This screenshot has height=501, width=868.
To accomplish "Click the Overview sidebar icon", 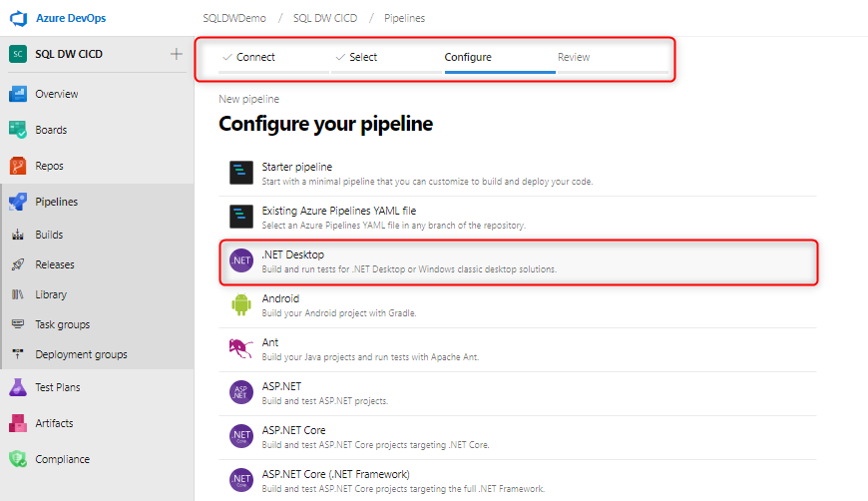I will (x=18, y=94).
